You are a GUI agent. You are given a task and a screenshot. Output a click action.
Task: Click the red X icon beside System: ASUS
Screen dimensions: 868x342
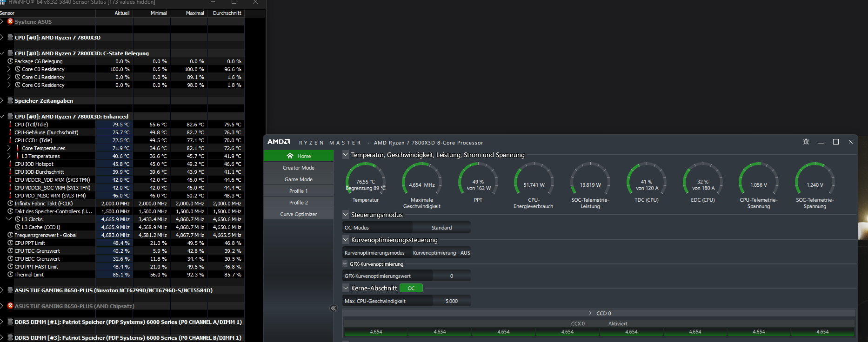10,21
